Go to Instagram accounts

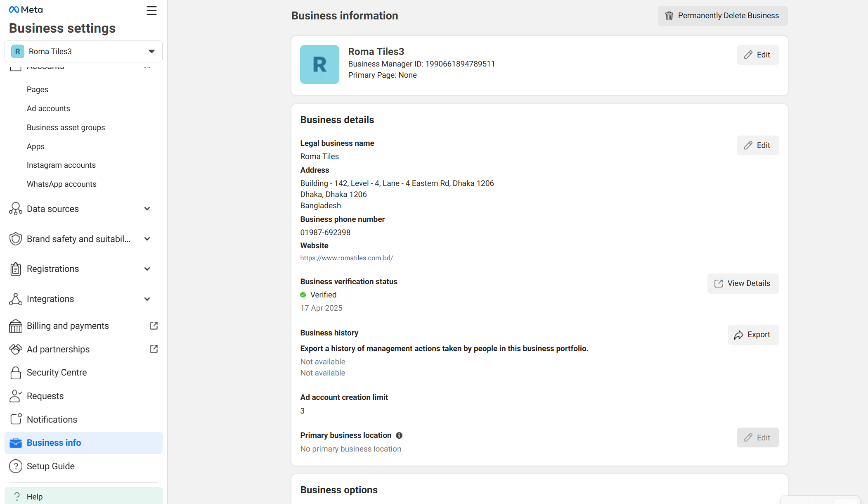(x=61, y=165)
